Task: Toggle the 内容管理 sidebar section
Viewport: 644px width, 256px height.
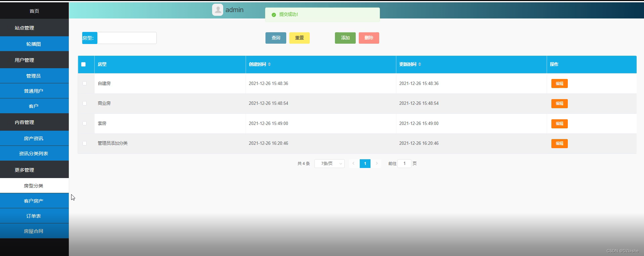Action: point(34,122)
